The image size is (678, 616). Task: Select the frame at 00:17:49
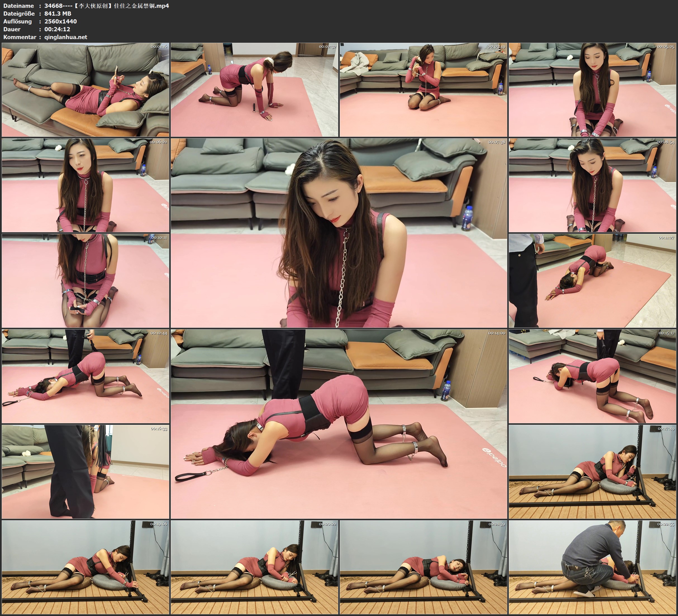[x=592, y=471]
